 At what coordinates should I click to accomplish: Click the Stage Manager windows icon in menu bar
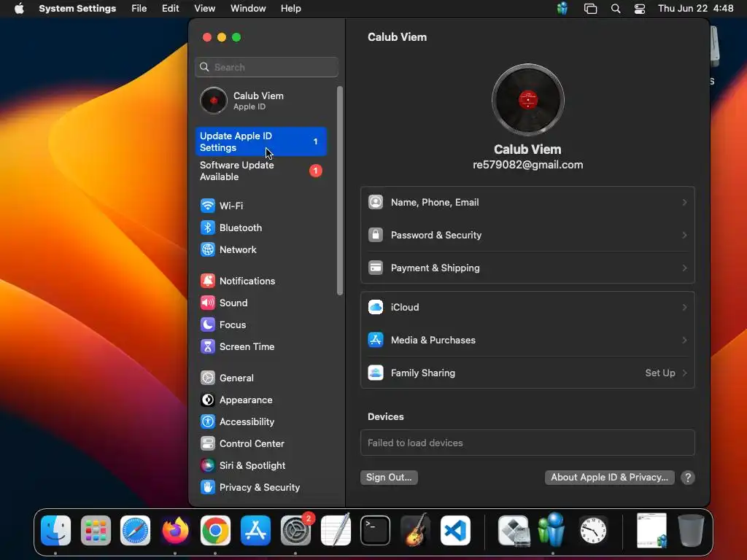click(590, 9)
